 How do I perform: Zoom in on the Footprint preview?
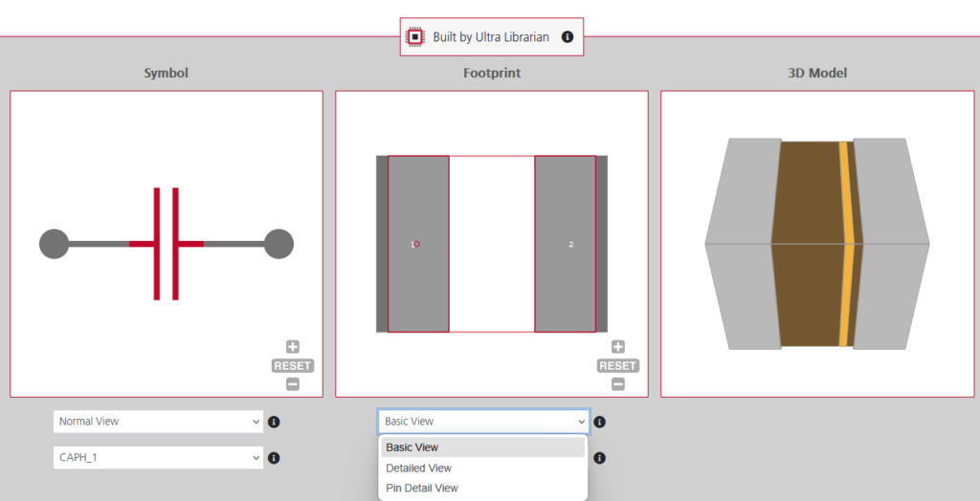click(x=618, y=347)
